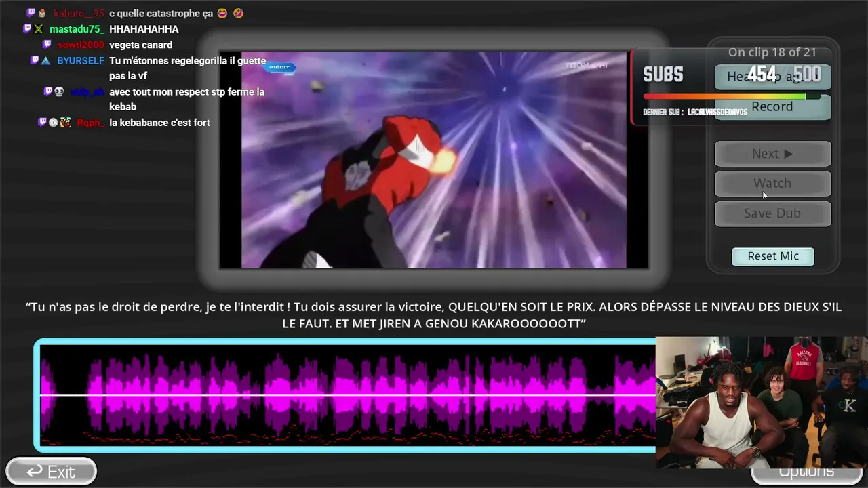Click the green X badge beside mastadu75_
Screen dimensions: 868x488
[x=39, y=28]
